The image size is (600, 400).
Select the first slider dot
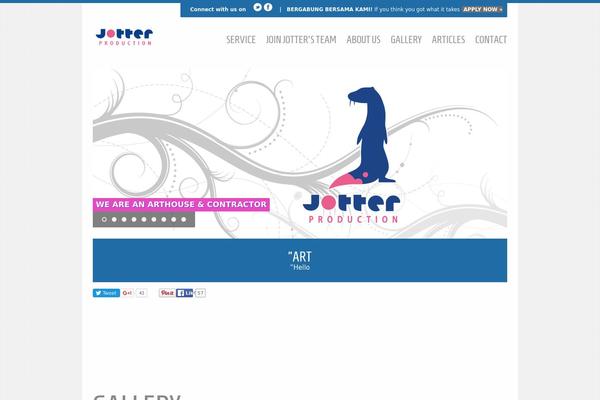(104, 219)
